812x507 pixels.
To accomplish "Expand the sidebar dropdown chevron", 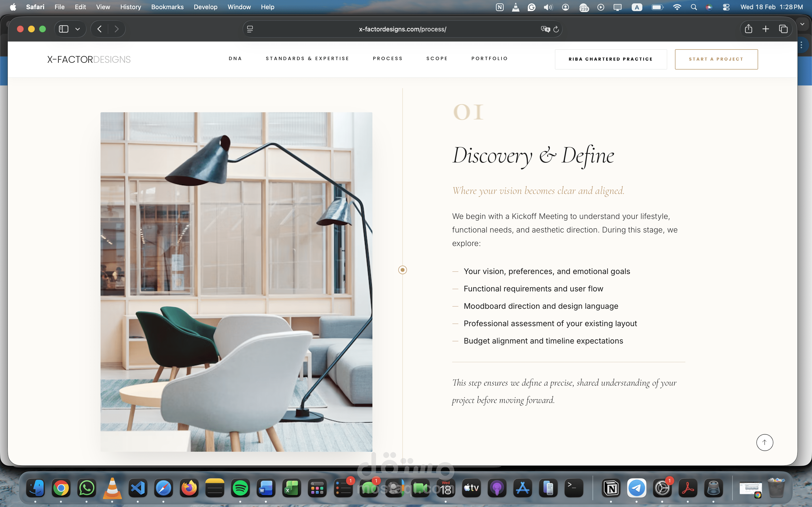I will [78, 29].
